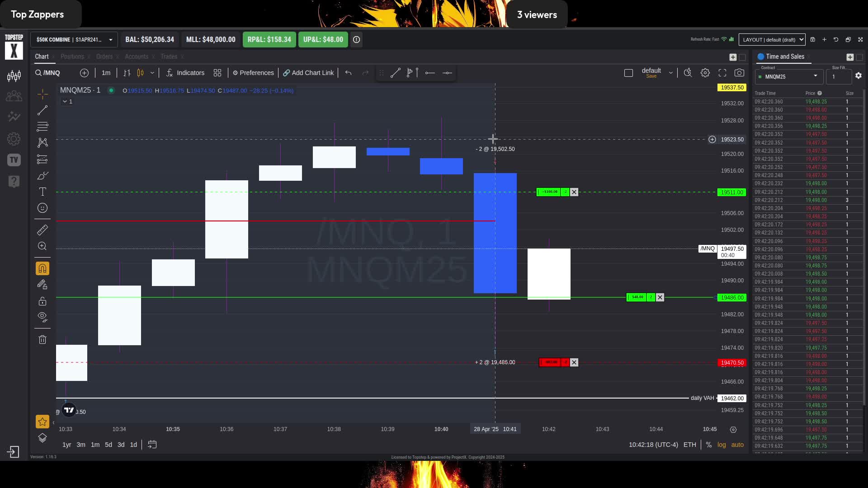This screenshot has height=488, width=868.
Task: Open the Trades tab
Action: coord(169,56)
